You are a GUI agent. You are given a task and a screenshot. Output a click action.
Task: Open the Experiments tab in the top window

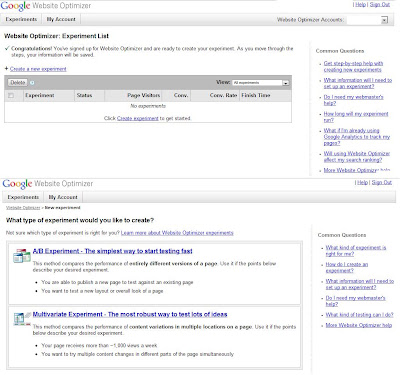pyautogui.click(x=21, y=19)
